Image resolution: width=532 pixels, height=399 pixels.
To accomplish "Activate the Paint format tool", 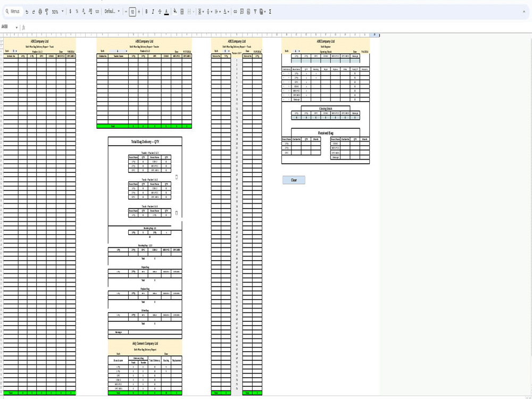I will [47, 12].
